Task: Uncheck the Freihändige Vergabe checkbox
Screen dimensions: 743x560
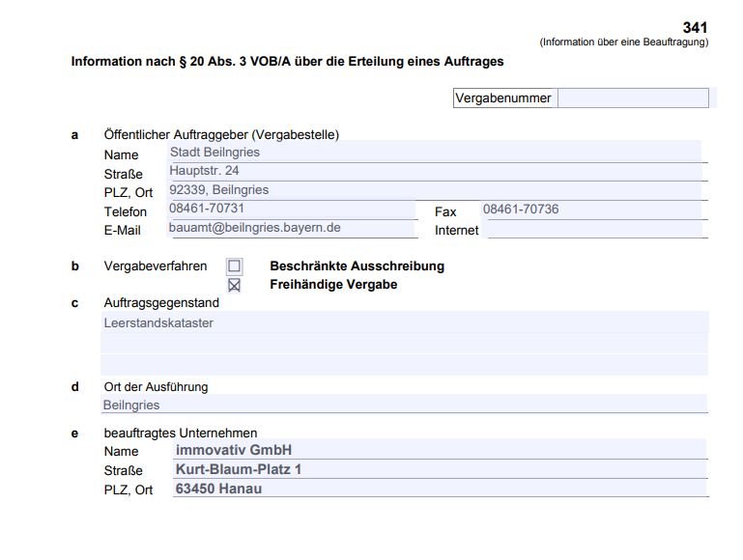Action: (x=234, y=286)
